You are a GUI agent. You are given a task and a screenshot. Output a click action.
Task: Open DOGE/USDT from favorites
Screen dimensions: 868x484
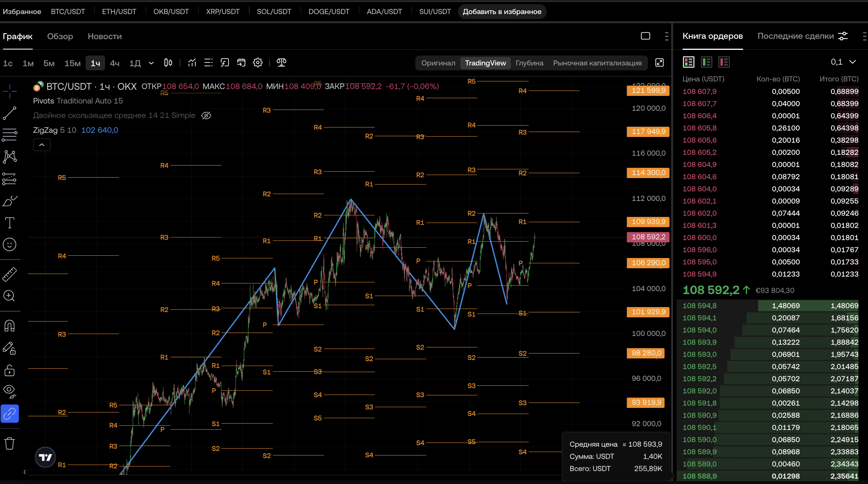click(329, 11)
